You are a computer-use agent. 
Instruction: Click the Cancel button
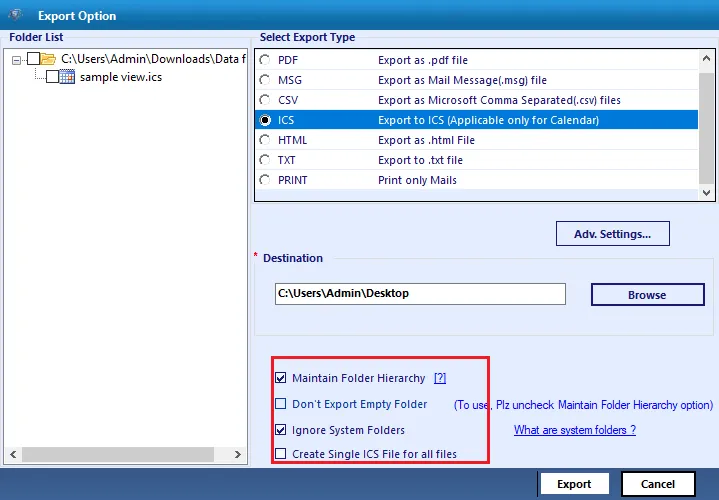(658, 484)
